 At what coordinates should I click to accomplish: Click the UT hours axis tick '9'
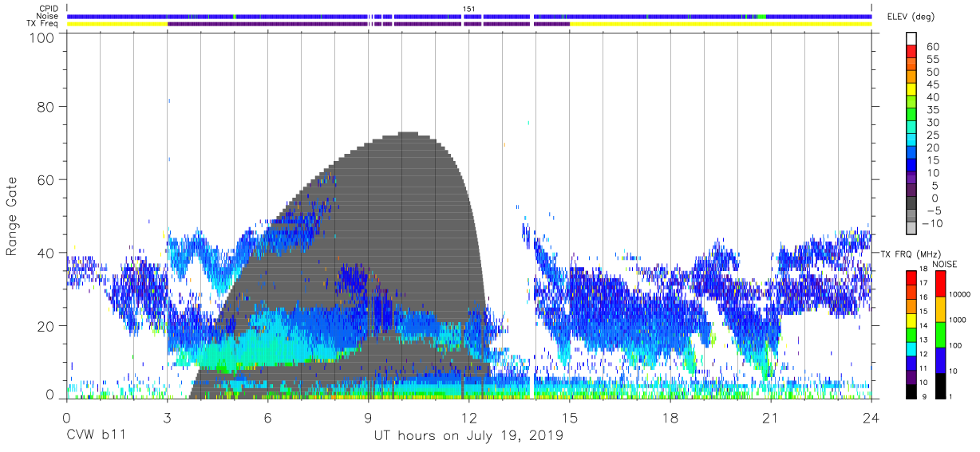368,418
